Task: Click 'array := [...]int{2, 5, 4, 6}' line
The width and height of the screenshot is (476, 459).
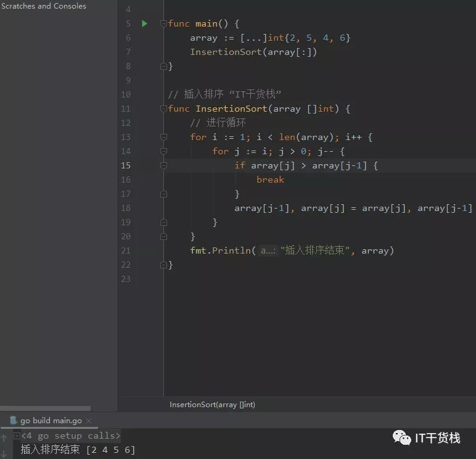Action: coord(270,38)
